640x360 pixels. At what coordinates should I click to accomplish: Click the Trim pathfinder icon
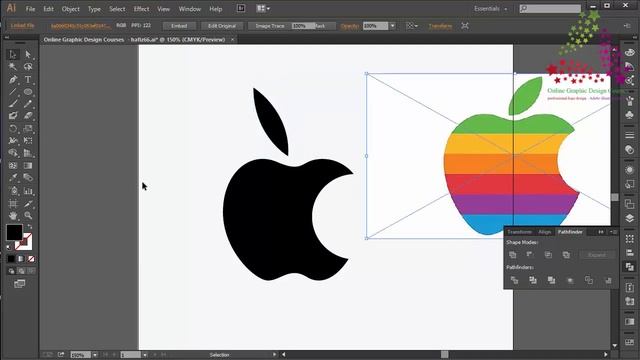tap(533, 280)
